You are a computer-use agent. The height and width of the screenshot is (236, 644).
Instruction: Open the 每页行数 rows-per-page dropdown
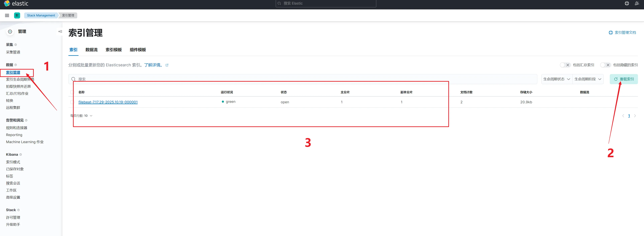click(82, 116)
